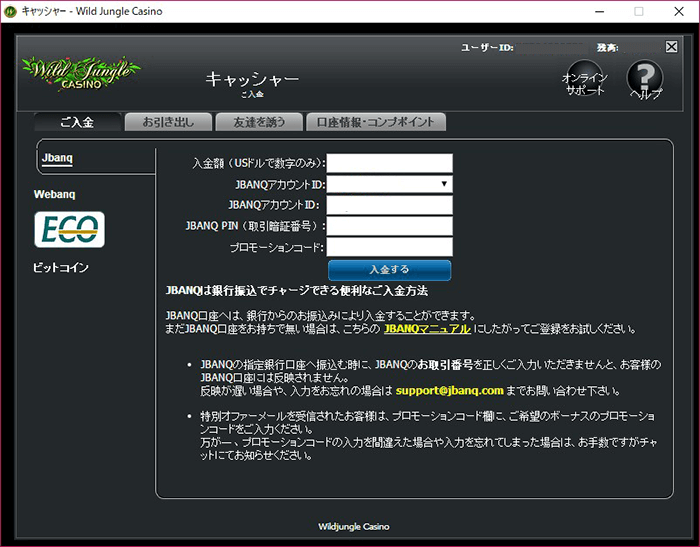Image resolution: width=700 pixels, height=547 pixels.
Task: Click the title bar casino app icon
Action: click(x=10, y=12)
